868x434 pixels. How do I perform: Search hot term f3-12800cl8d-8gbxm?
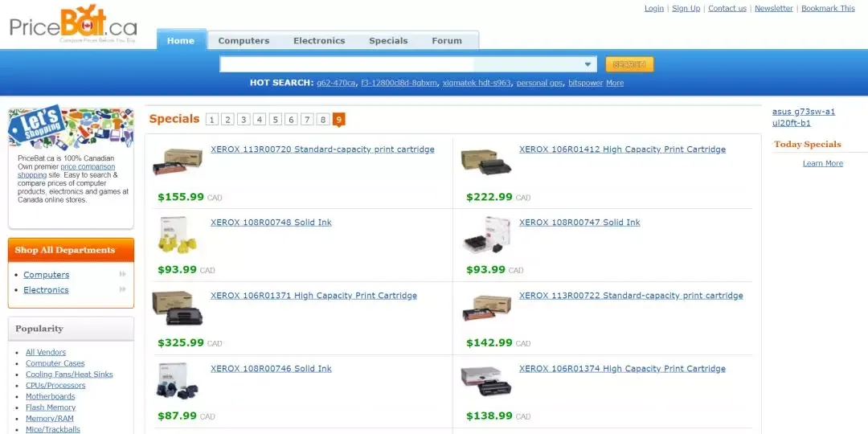point(399,83)
